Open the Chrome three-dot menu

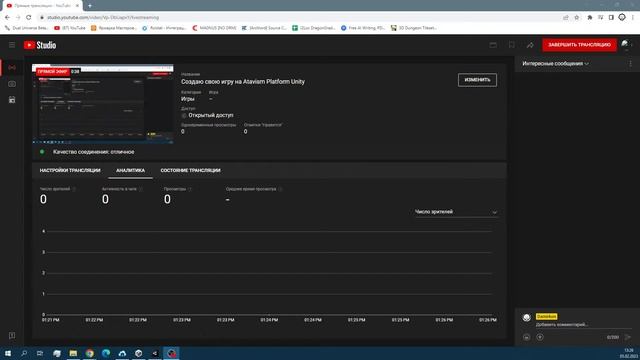click(x=633, y=18)
